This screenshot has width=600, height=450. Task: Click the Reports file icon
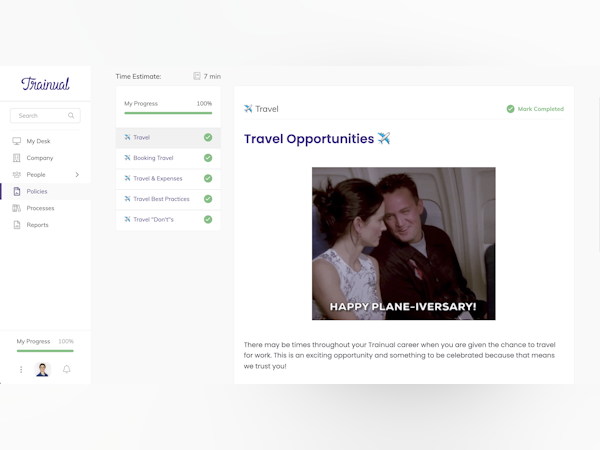(17, 225)
